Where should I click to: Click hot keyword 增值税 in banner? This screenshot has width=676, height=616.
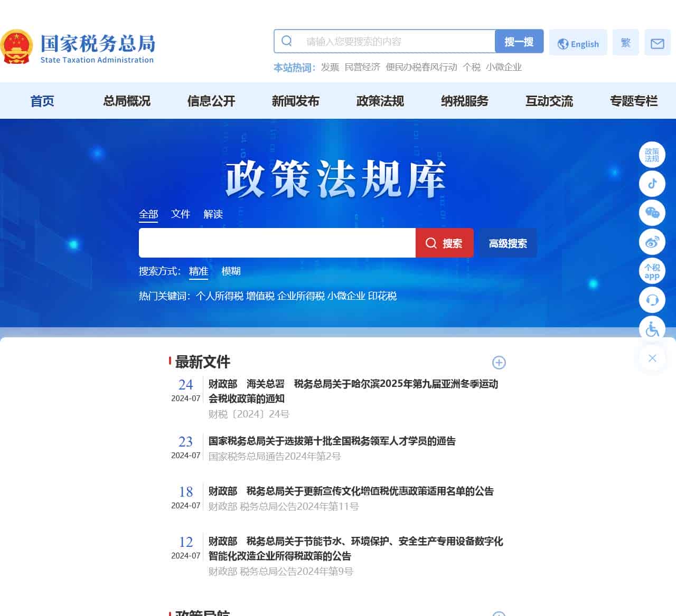(260, 296)
